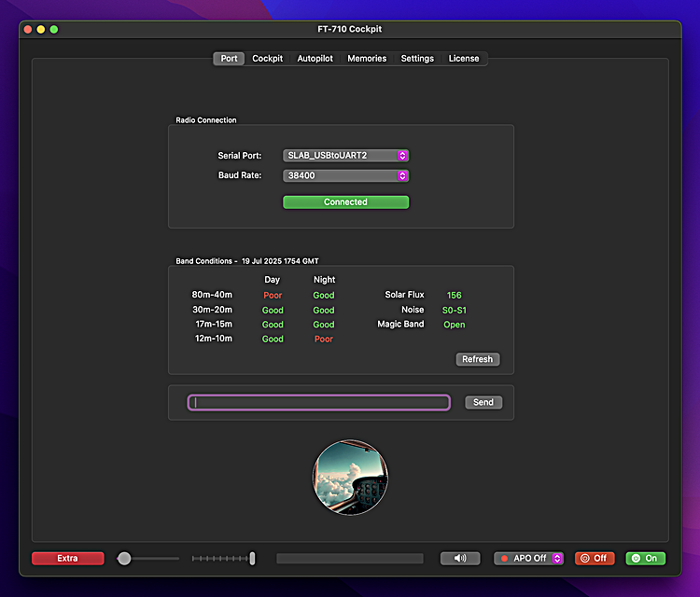
Task: Open the Baud Rate dropdown
Action: [346, 175]
